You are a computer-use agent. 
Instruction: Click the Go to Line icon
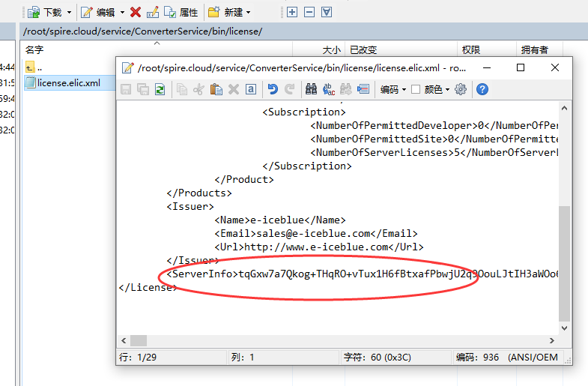[x=363, y=89]
